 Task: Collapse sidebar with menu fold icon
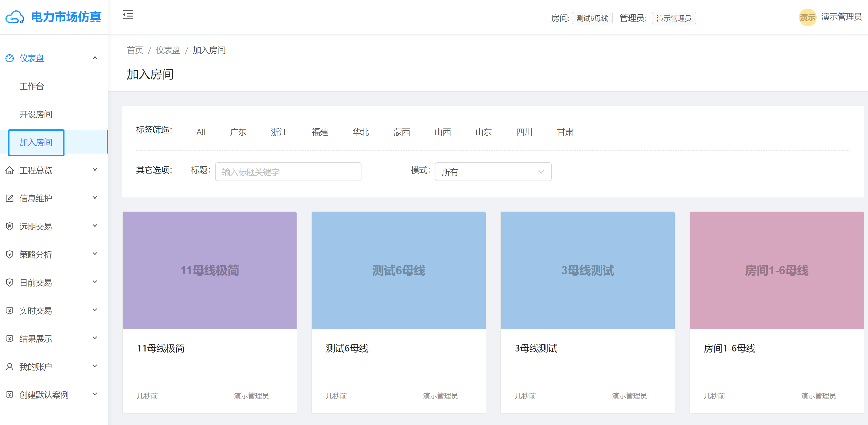(128, 15)
